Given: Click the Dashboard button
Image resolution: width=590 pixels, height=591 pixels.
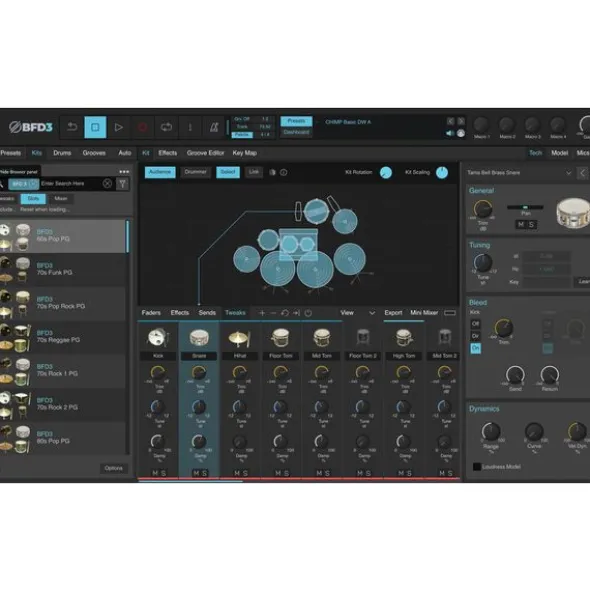Looking at the screenshot, I should click(x=296, y=132).
